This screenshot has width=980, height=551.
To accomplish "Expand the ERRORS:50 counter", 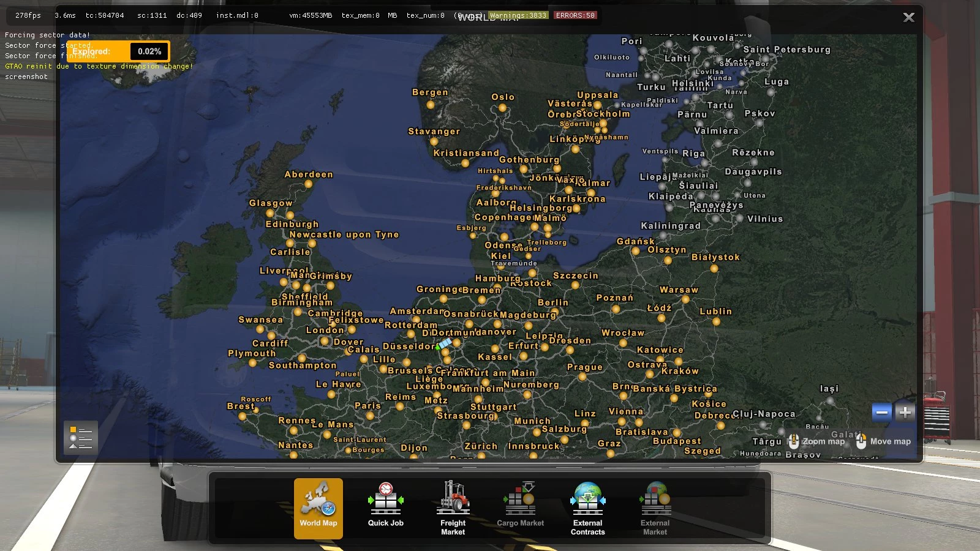I will point(575,15).
